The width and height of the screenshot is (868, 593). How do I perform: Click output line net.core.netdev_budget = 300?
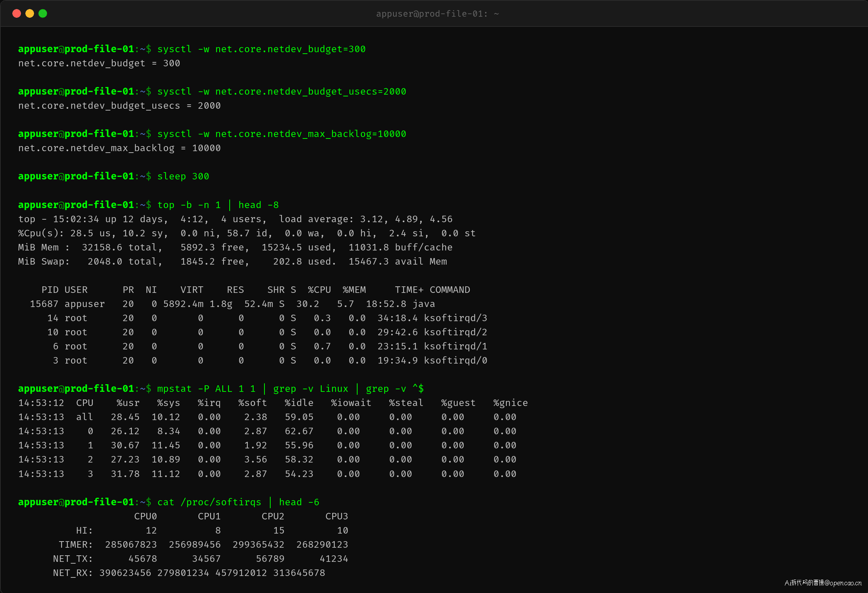[x=99, y=63]
